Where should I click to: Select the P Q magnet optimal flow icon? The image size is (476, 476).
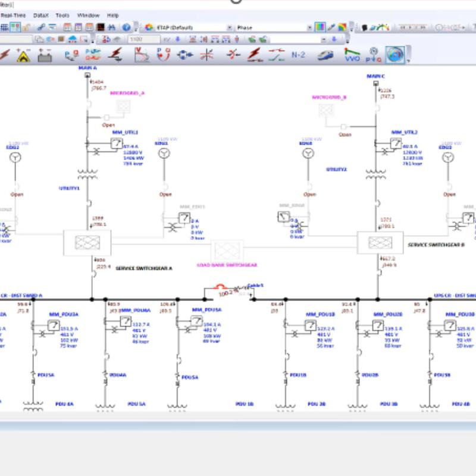pos(164,55)
